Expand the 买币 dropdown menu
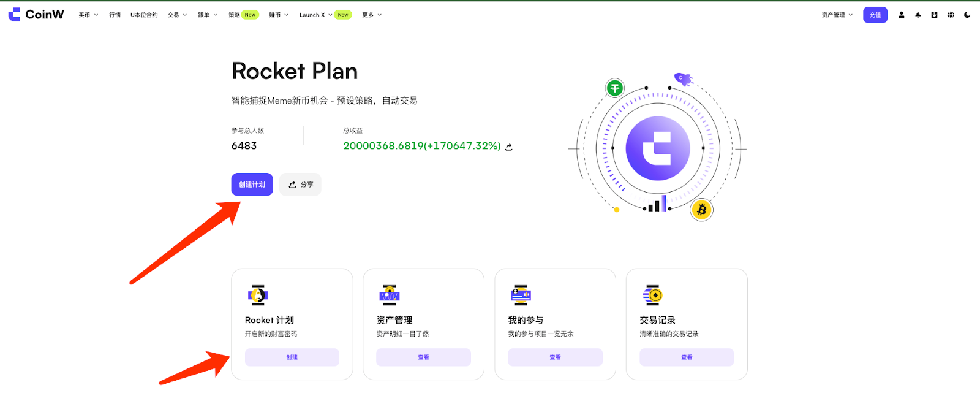This screenshot has height=412, width=980. click(88, 15)
